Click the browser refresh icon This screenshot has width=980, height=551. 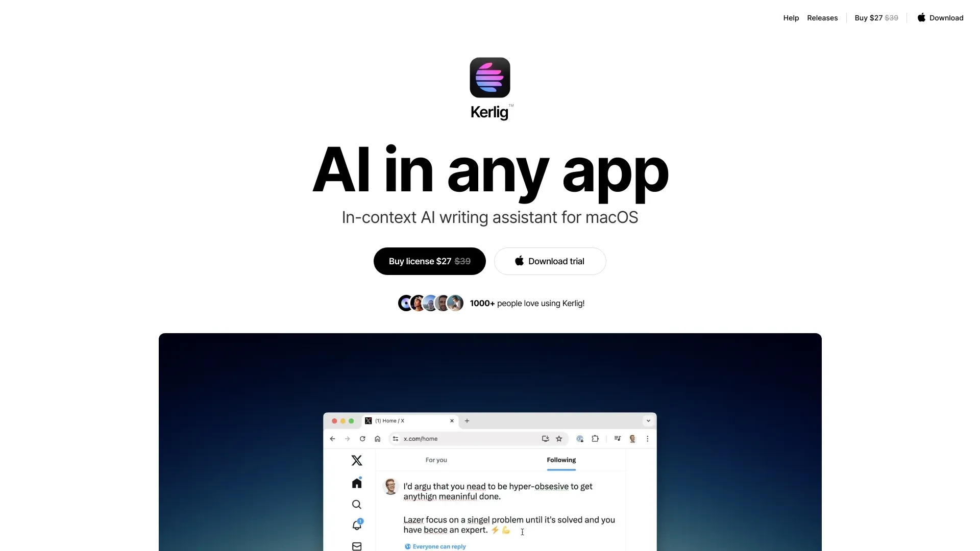(362, 439)
